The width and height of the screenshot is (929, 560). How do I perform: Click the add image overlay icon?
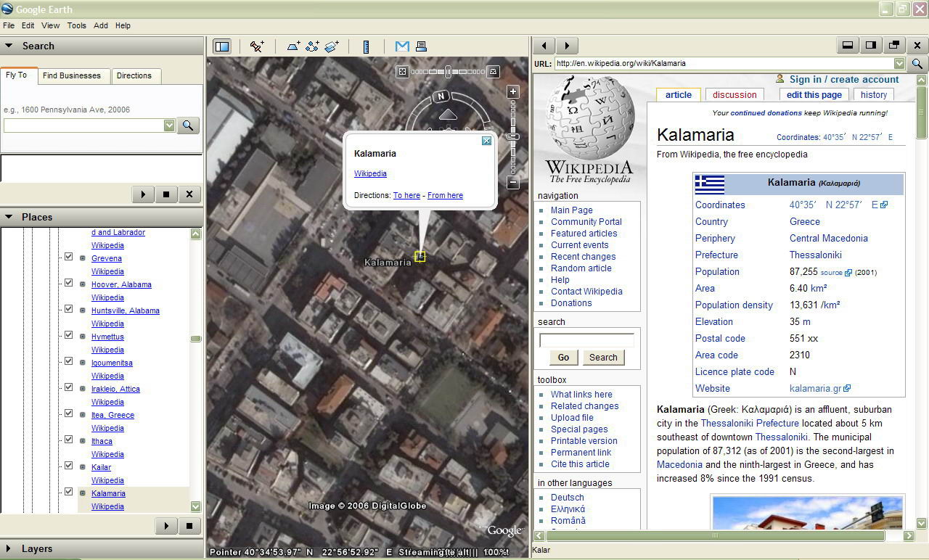tap(332, 46)
